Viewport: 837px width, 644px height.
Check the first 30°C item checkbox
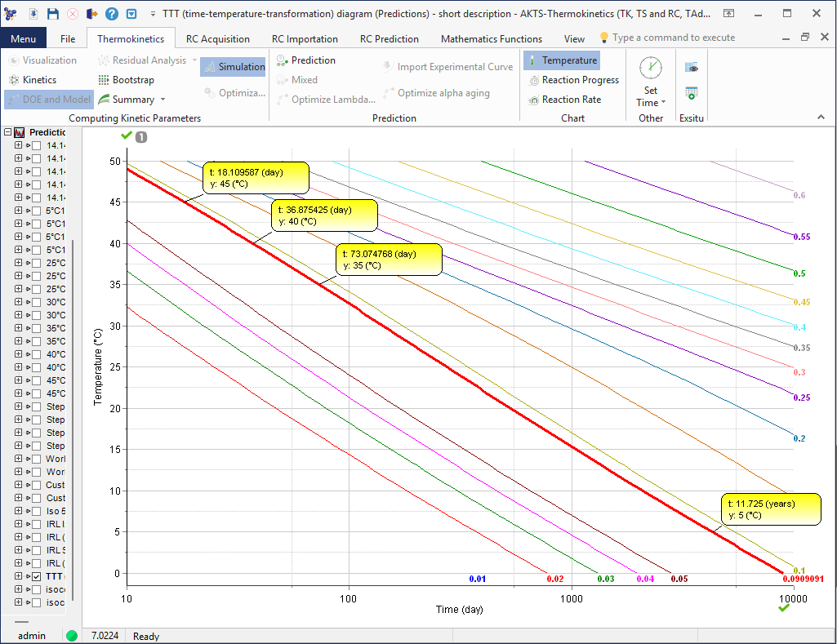(36, 302)
